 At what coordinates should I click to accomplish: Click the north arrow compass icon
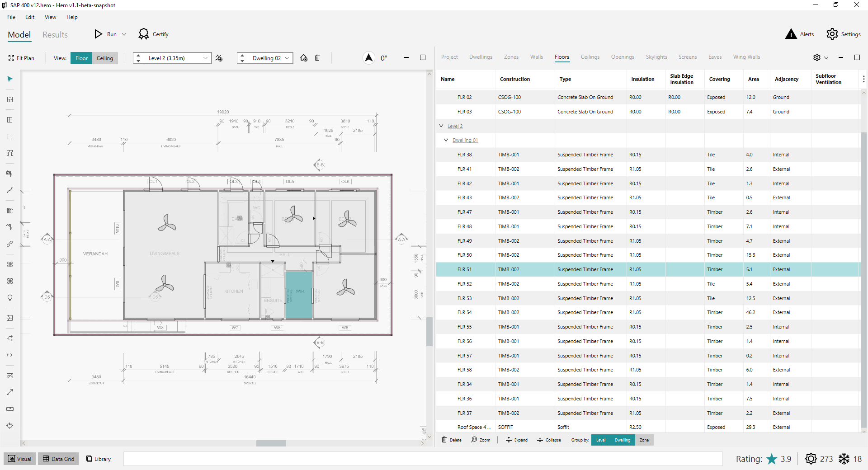click(x=369, y=58)
